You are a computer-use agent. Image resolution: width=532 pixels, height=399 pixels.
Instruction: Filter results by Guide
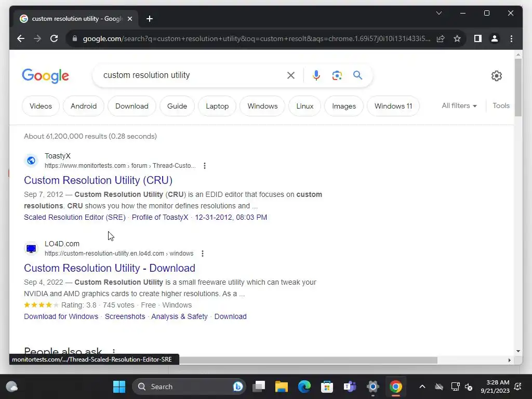click(177, 106)
